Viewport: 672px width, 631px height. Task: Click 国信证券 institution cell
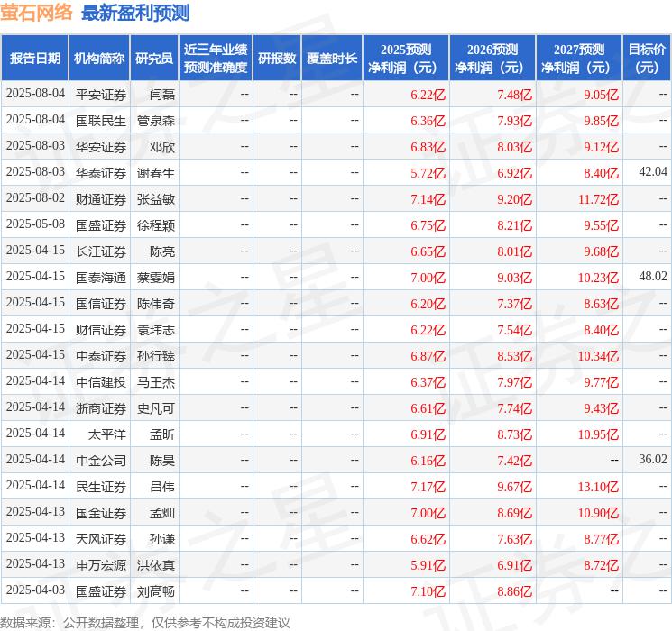[101, 303]
